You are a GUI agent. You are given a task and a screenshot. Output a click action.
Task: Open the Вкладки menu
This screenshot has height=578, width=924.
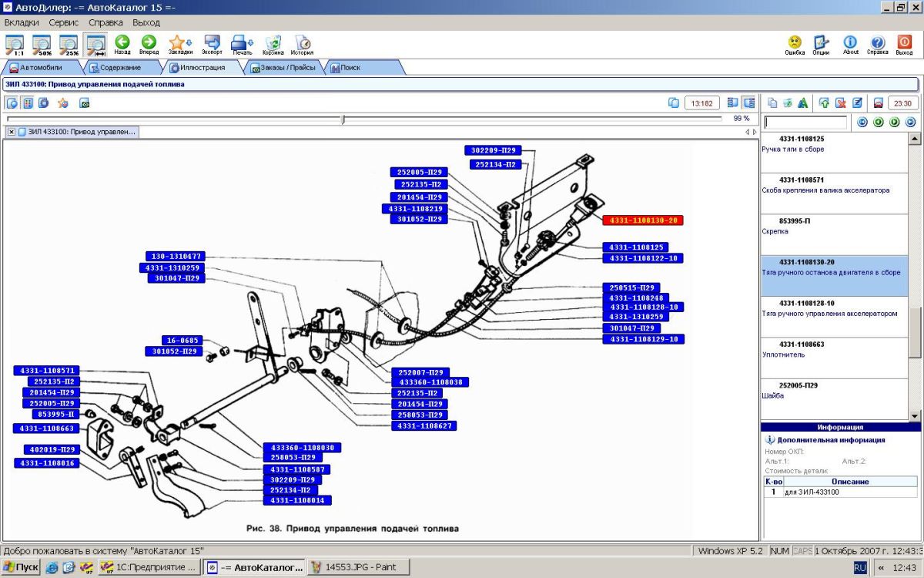(x=22, y=22)
